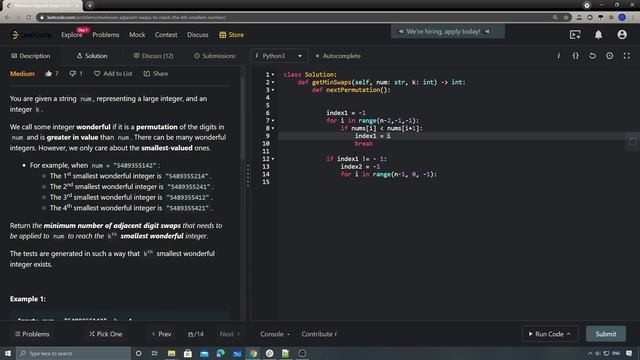Open action center notification icon
640x360 pixels.
629,353
